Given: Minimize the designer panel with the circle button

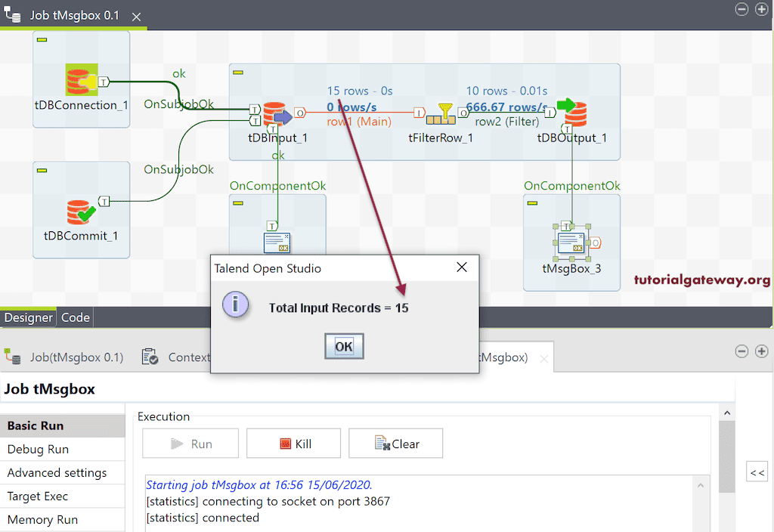Looking at the screenshot, I should tap(741, 9).
